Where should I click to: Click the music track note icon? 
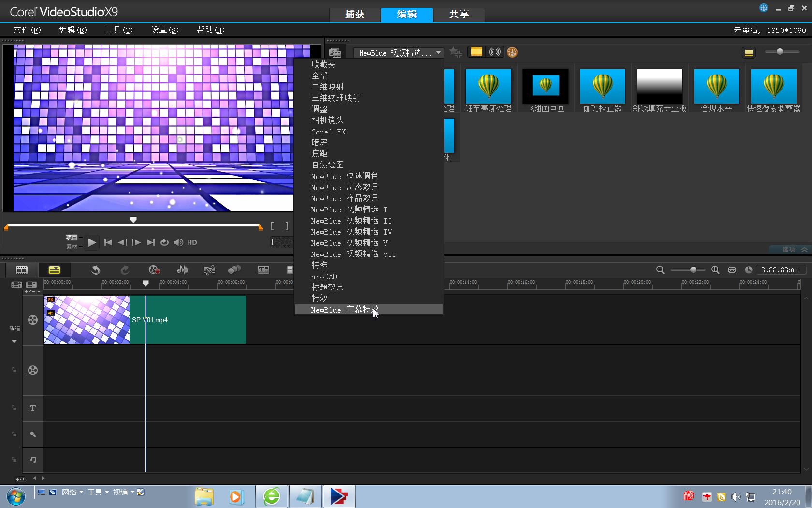click(32, 460)
